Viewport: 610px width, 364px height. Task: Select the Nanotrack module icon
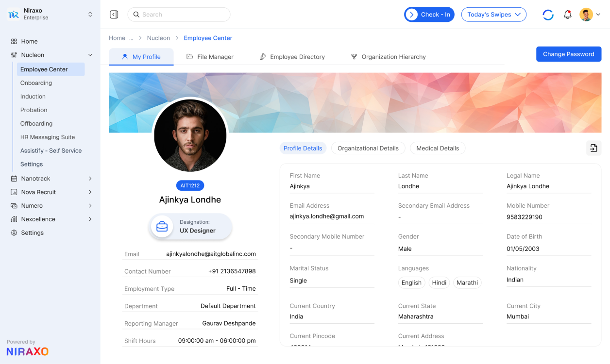coord(14,178)
